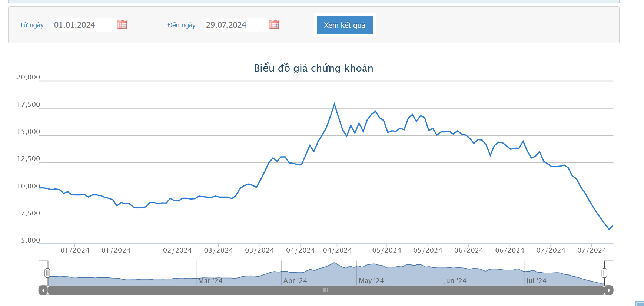Click the Đến ngày label
644x306 pixels.
click(x=181, y=25)
